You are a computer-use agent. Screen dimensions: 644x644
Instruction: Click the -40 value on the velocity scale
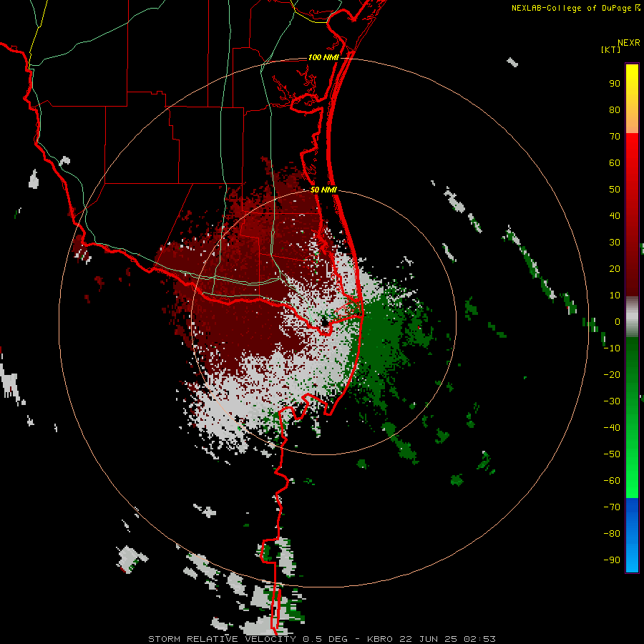612,428
